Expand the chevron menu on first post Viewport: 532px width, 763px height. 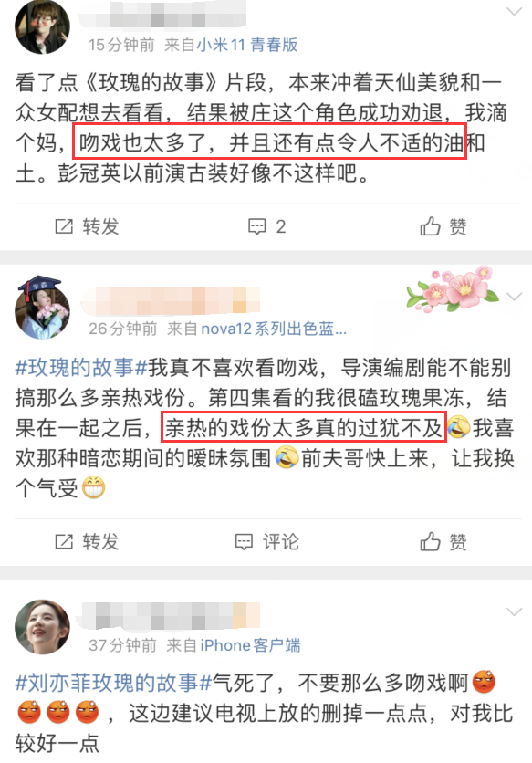coord(514,12)
